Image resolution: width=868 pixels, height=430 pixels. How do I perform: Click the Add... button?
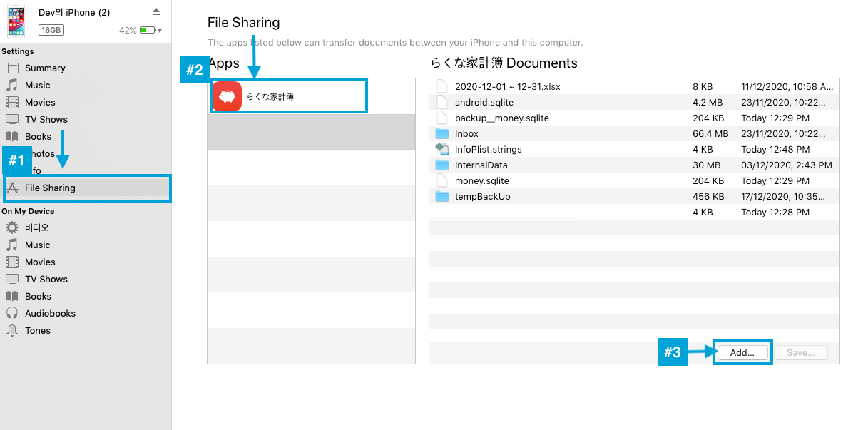pyautogui.click(x=742, y=352)
